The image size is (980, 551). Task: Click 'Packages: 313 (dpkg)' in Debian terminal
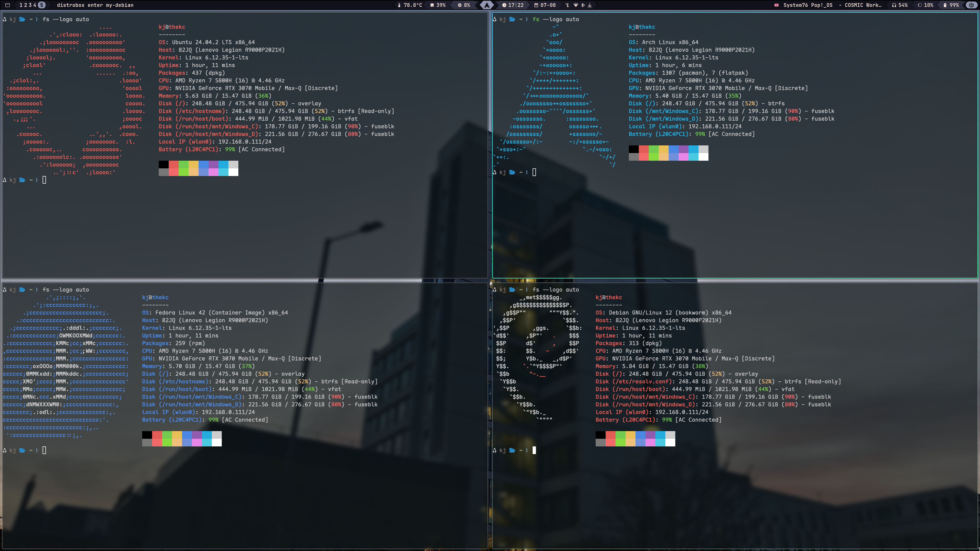[629, 343]
